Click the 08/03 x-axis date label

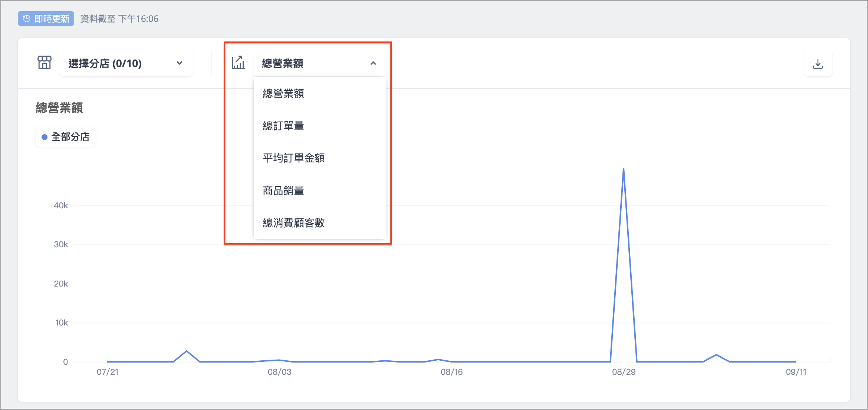(x=280, y=372)
